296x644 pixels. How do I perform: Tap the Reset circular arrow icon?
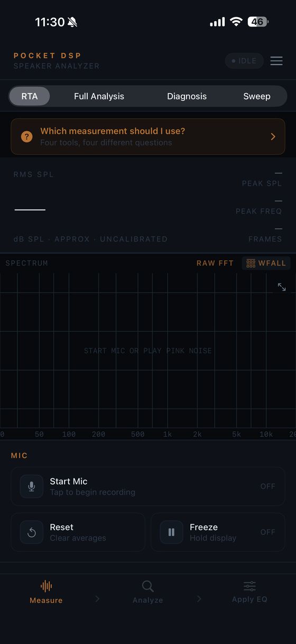[32, 532]
